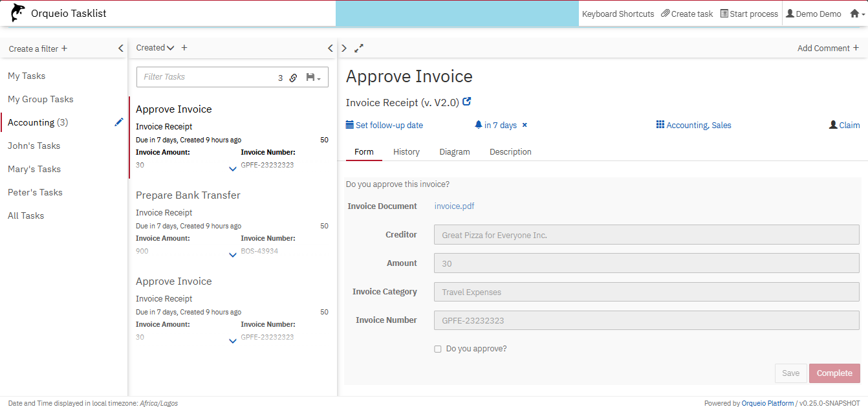Screen dimensions: 868x407
Task: Open the invoice.pdf document link
Action: point(454,206)
